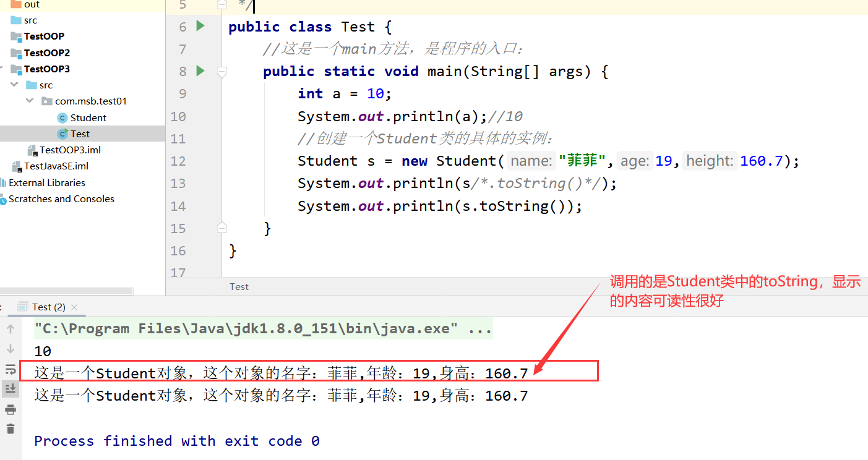868x460 pixels.
Task: Click line number 12 in the gutter
Action: 178,161
